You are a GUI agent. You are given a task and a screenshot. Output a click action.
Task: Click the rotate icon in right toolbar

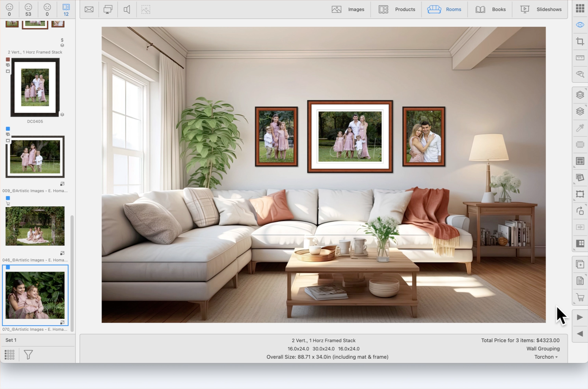click(x=580, y=211)
